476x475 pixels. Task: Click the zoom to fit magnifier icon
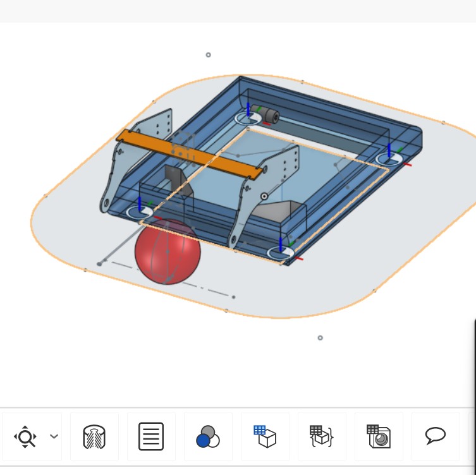point(25,436)
